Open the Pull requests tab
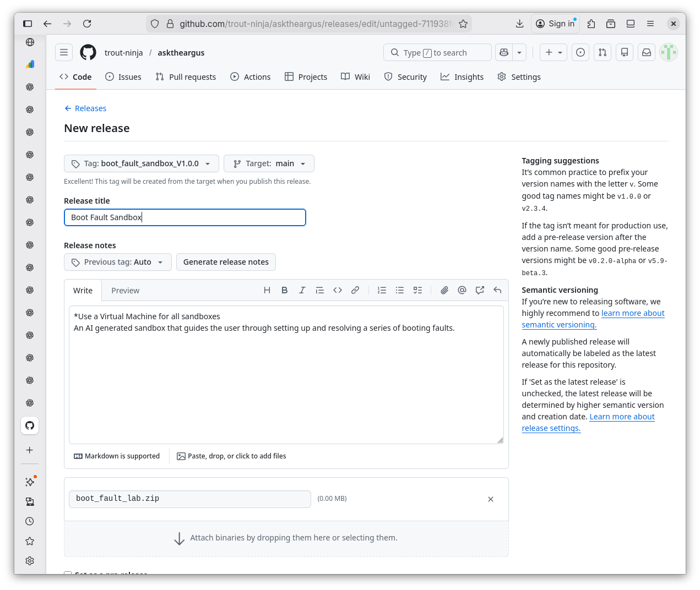 coord(186,77)
